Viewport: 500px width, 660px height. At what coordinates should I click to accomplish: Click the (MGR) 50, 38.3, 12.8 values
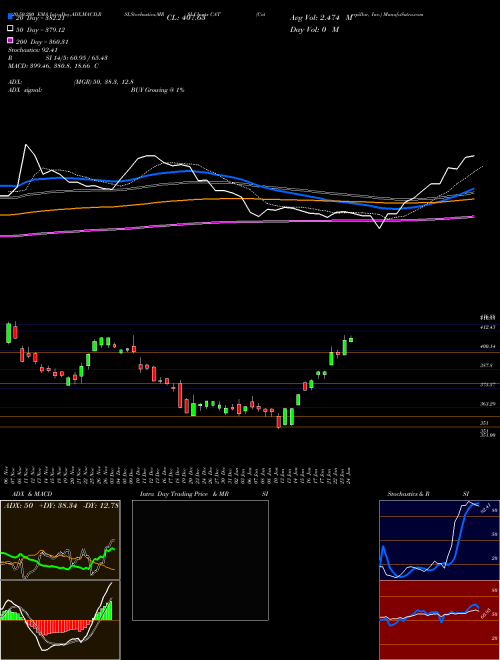tap(103, 82)
